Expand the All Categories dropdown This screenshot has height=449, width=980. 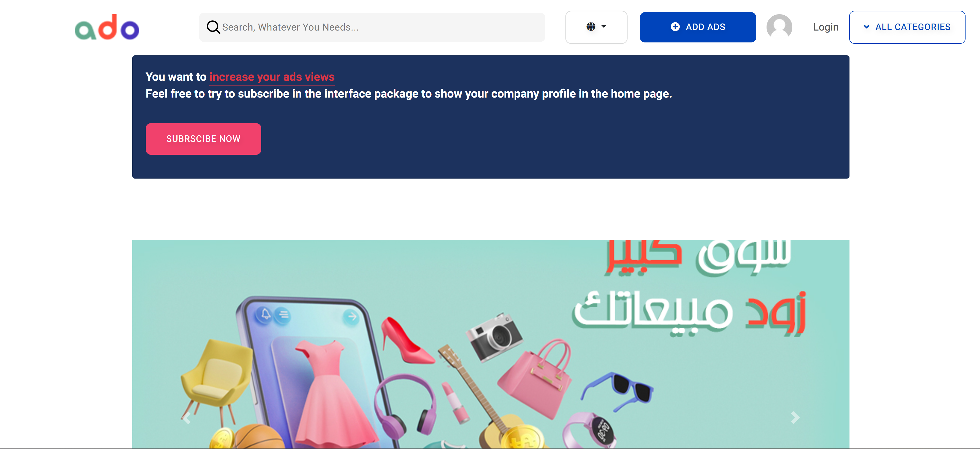[907, 27]
